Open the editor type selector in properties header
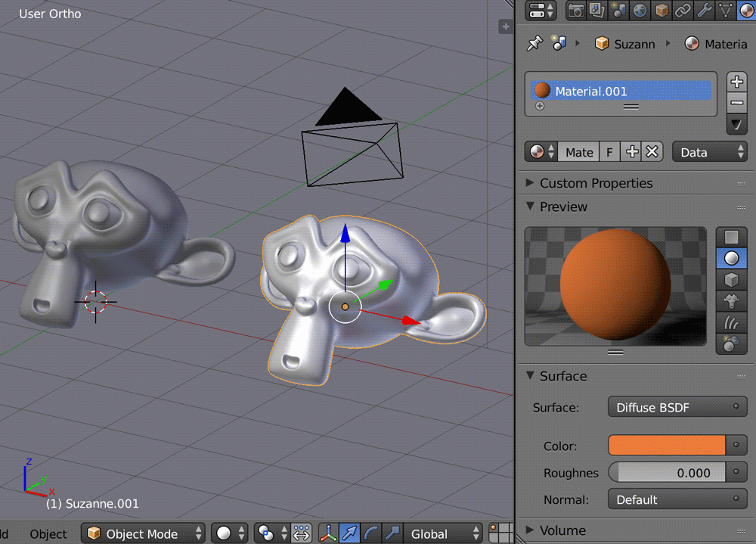This screenshot has height=544, width=756. pyautogui.click(x=541, y=11)
